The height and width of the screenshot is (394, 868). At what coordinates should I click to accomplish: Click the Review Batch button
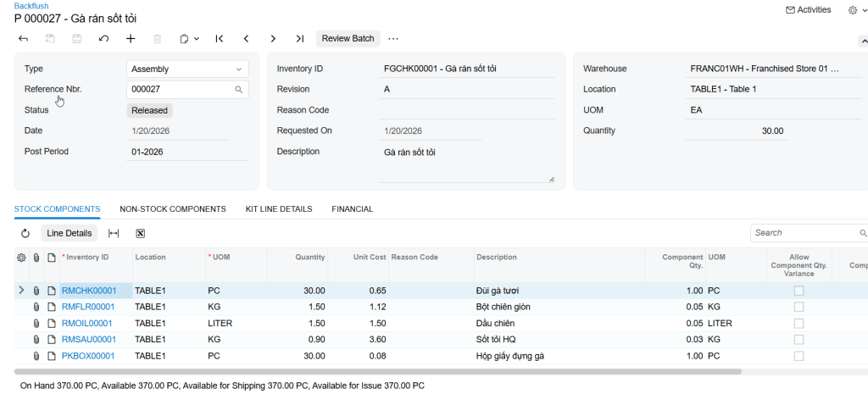[x=348, y=39]
